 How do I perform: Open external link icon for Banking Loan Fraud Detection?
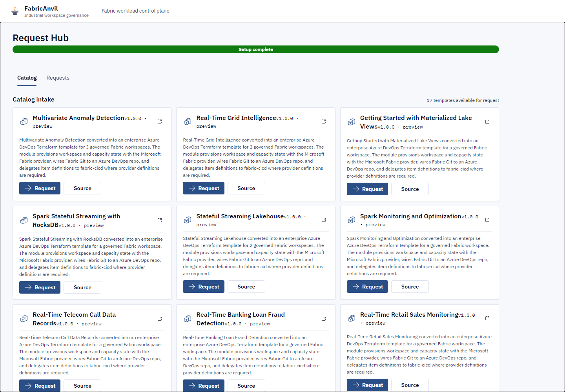[324, 319]
